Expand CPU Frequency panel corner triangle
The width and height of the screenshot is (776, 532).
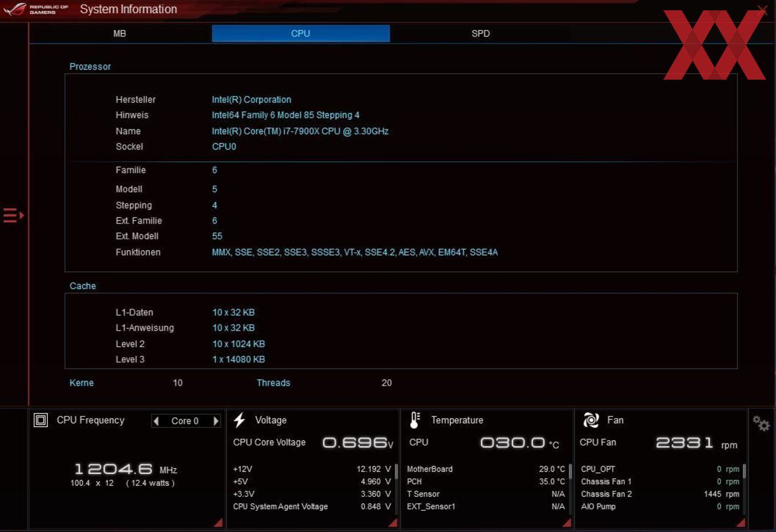click(x=218, y=522)
